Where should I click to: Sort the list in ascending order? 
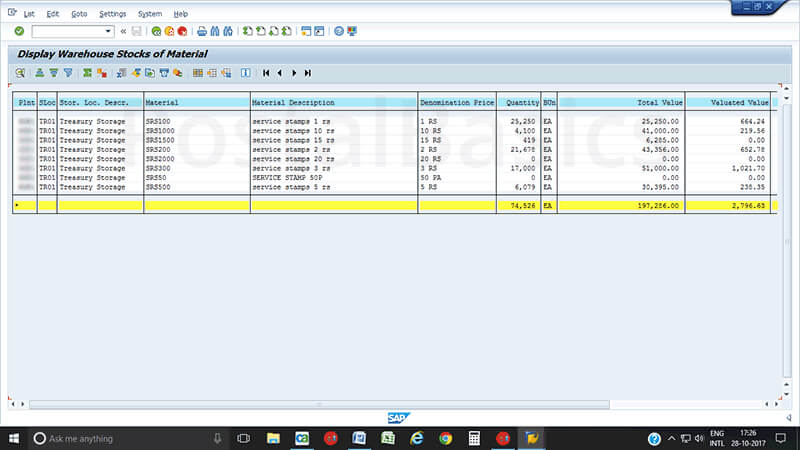pyautogui.click(x=40, y=73)
